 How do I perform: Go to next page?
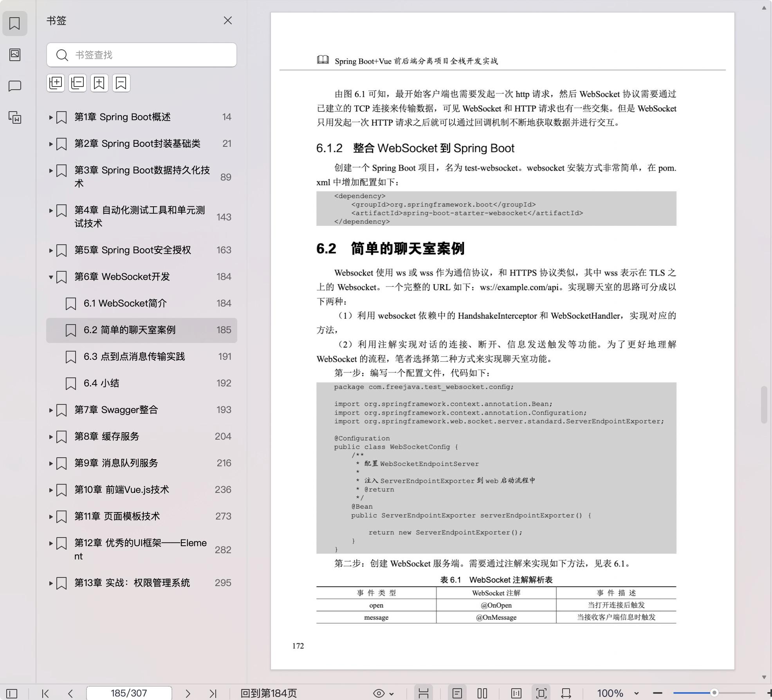pos(188,693)
